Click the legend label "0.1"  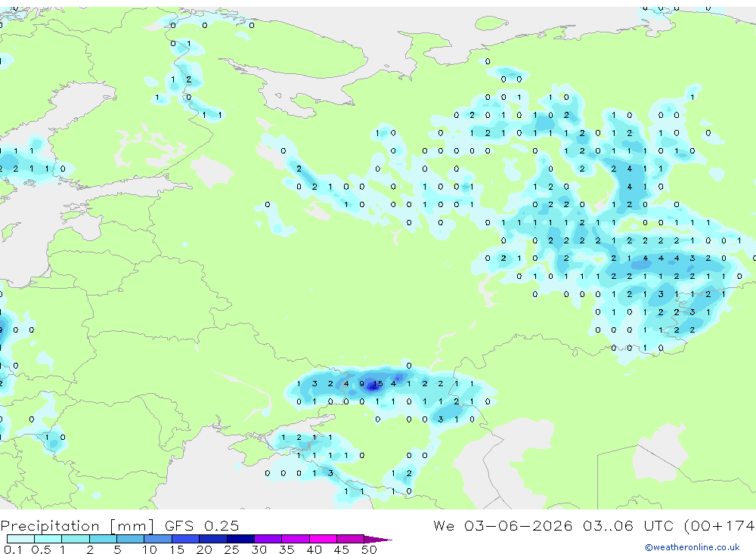coord(13,549)
